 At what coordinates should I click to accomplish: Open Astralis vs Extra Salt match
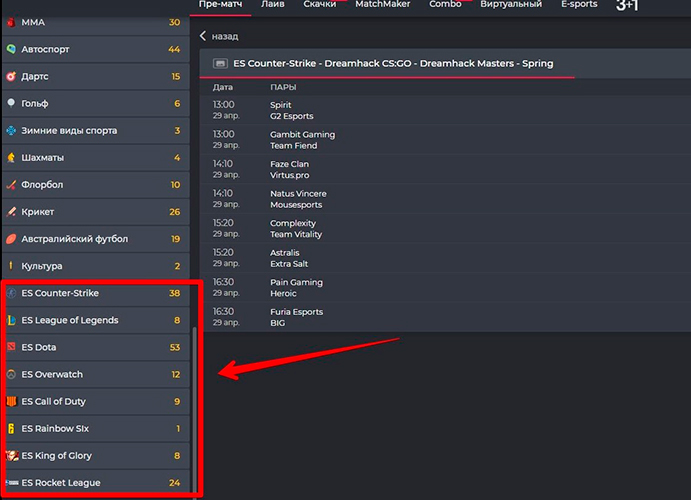point(445,258)
